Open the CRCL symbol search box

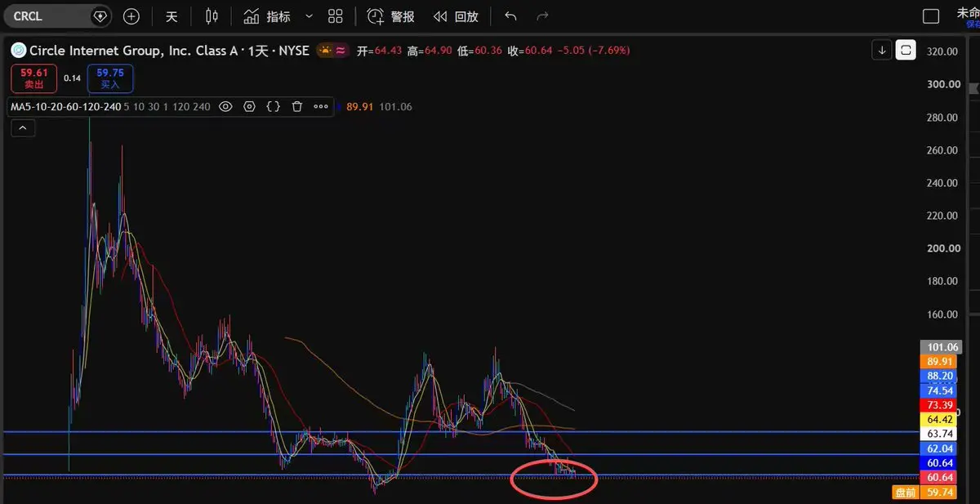click(x=47, y=16)
